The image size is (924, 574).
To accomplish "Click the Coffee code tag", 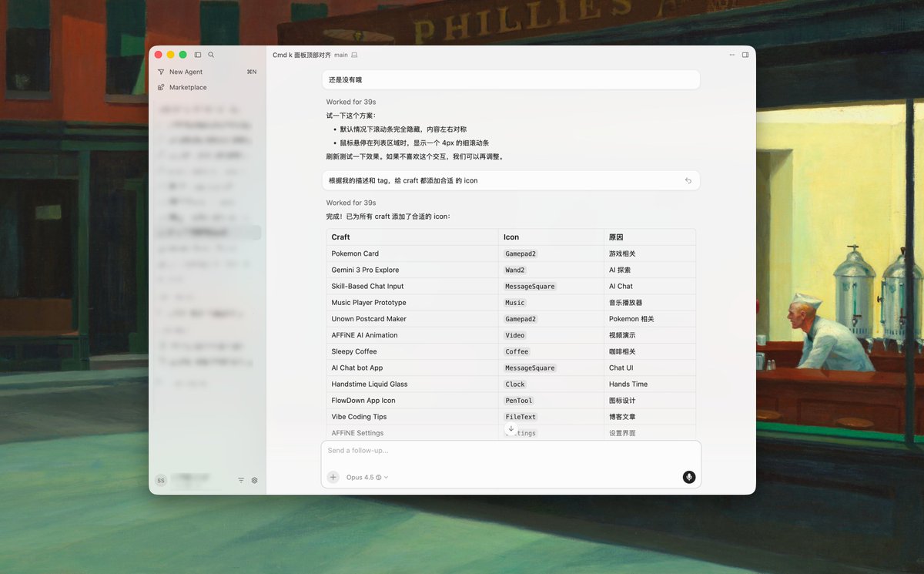I will (517, 351).
